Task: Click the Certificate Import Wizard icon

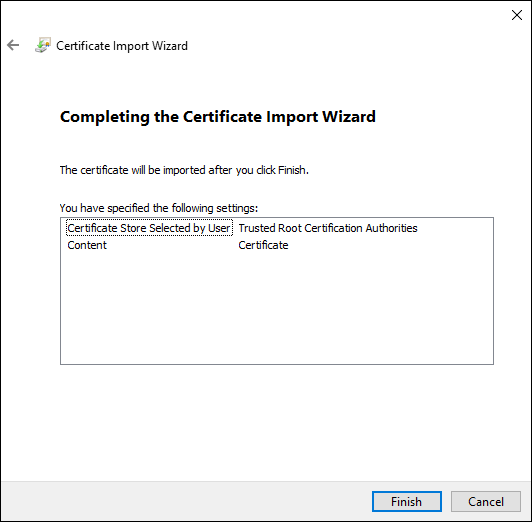Action: point(43,45)
